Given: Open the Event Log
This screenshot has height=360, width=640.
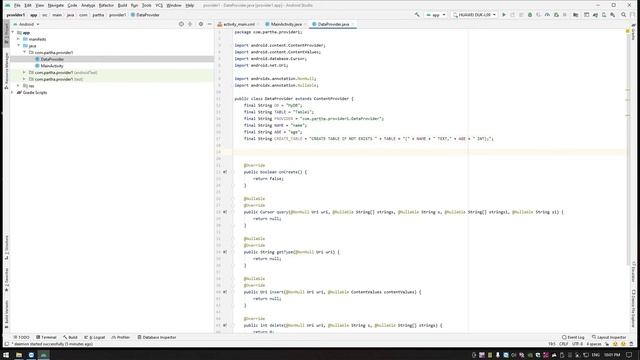Looking at the screenshot, I should coord(573,337).
